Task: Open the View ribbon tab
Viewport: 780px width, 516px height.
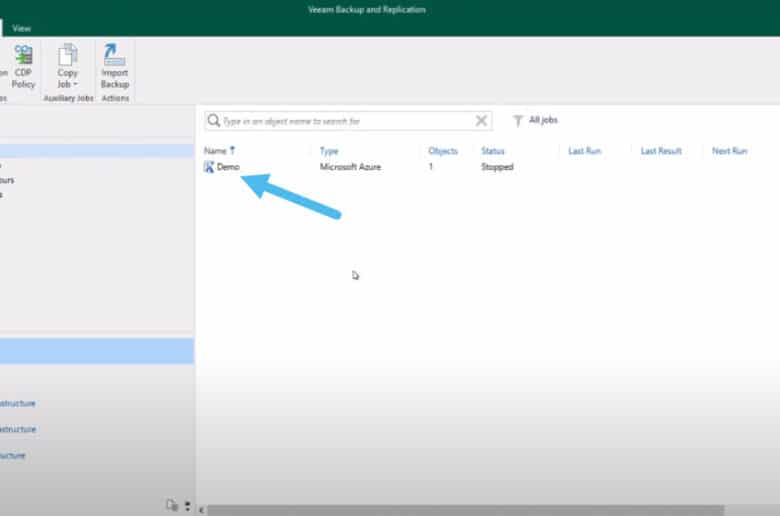Action: [21, 28]
